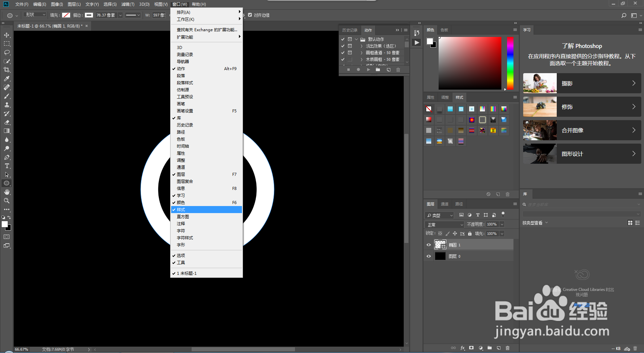Open the 按类型查看 dropdown in Libraries
644x353 pixels.
[535, 223]
